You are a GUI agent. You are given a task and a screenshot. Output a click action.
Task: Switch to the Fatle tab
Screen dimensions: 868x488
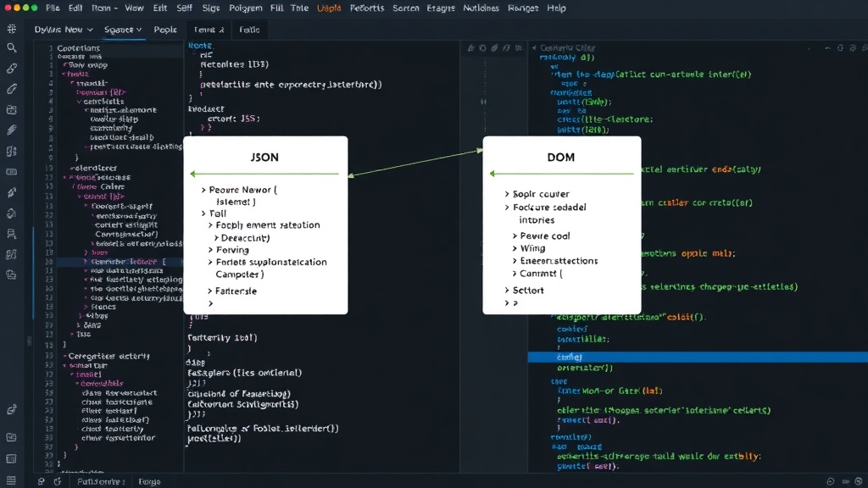[x=249, y=30]
